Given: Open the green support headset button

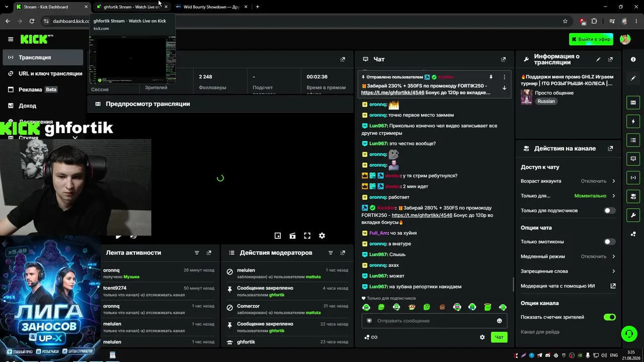Looking at the screenshot, I should [x=628, y=334].
